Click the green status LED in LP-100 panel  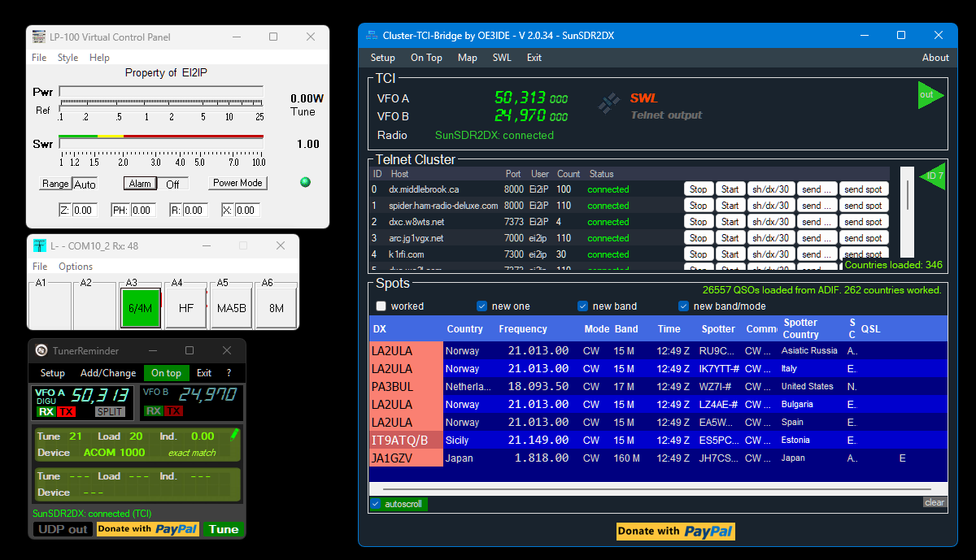point(305,182)
